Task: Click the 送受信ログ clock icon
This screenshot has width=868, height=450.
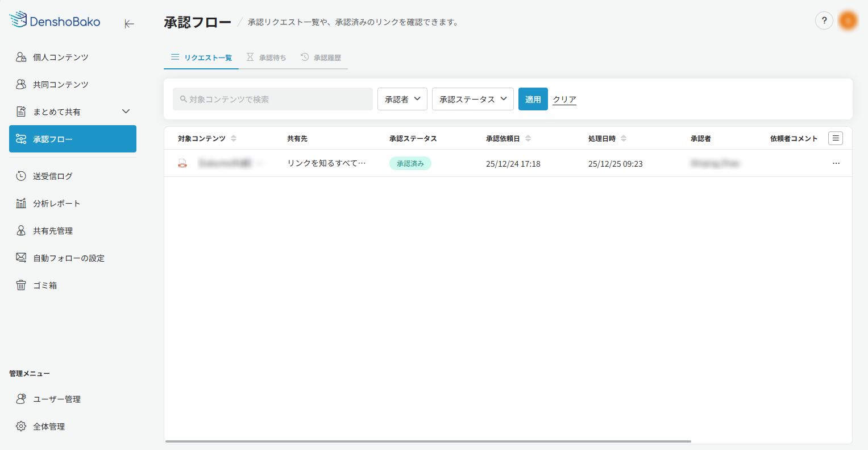Action: [x=21, y=176]
